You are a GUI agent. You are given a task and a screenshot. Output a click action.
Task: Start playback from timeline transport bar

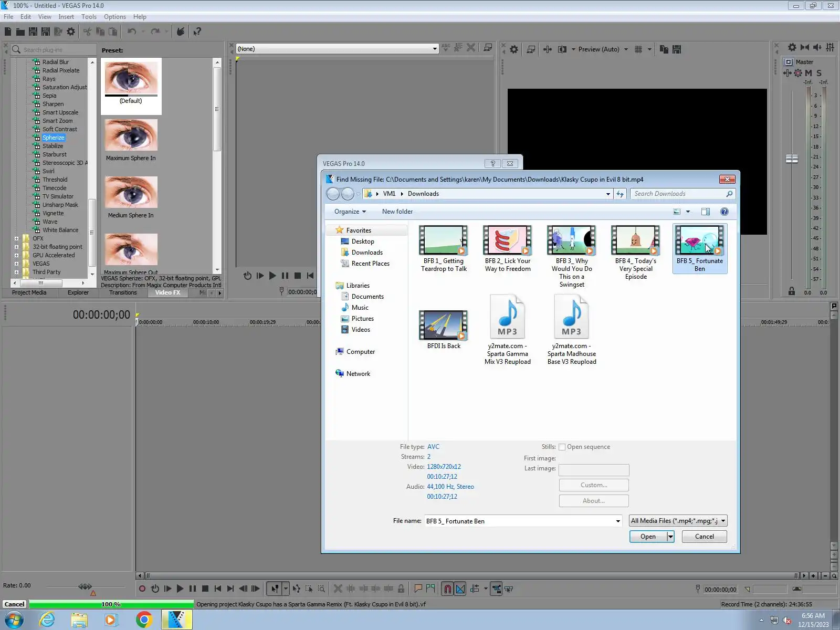[180, 589]
